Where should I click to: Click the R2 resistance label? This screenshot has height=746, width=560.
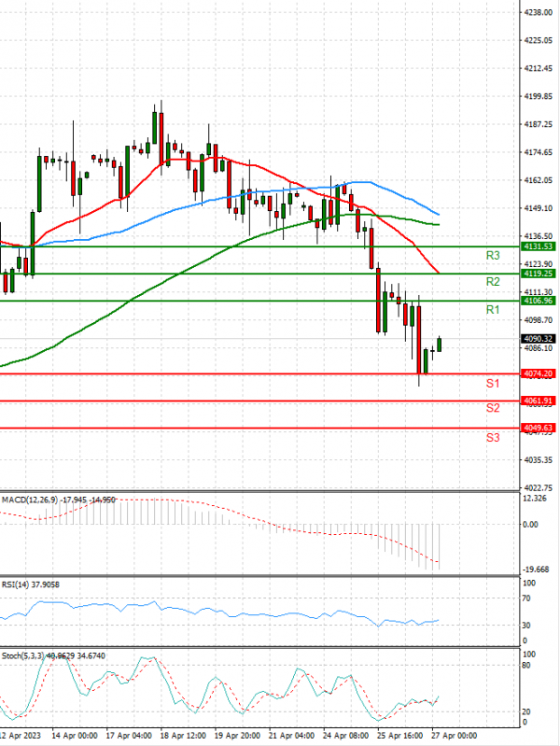[x=493, y=282]
